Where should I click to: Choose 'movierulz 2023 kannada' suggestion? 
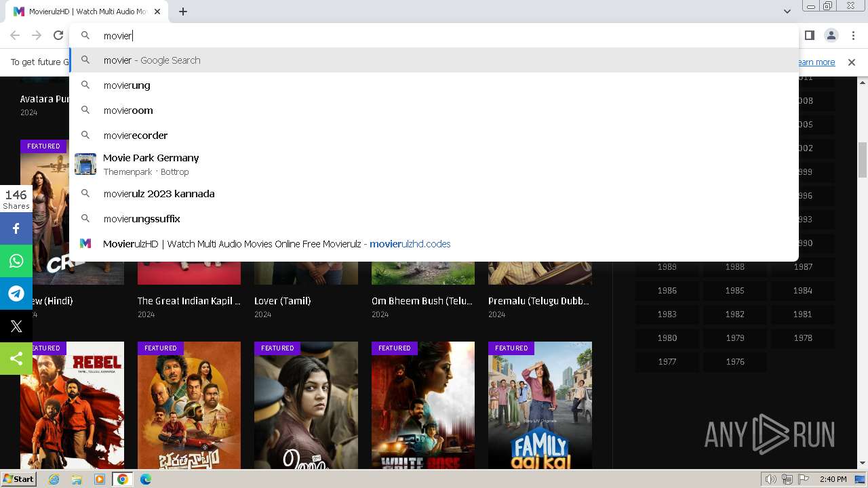tap(434, 194)
